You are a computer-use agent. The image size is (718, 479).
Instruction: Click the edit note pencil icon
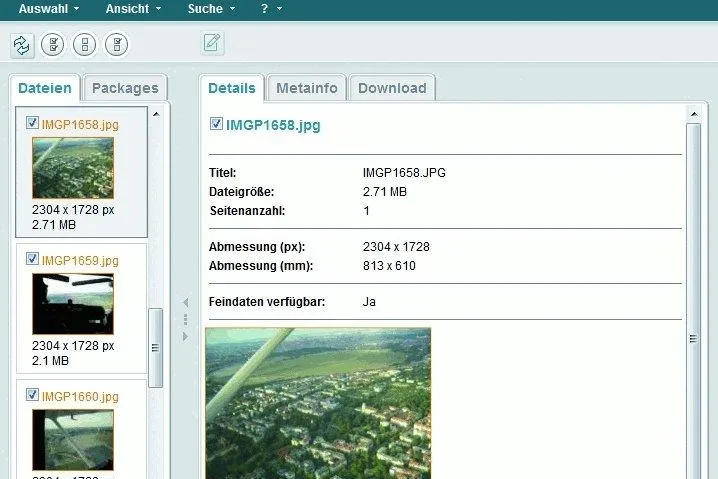(212, 43)
